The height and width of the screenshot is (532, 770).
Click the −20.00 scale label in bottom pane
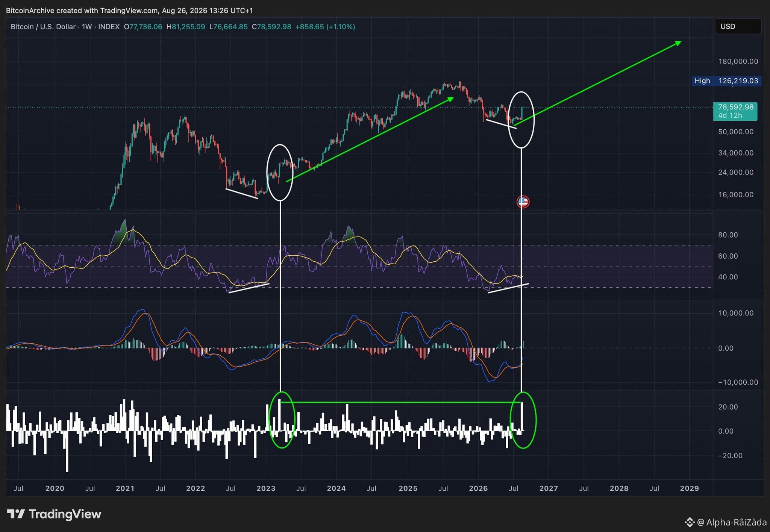click(730, 456)
